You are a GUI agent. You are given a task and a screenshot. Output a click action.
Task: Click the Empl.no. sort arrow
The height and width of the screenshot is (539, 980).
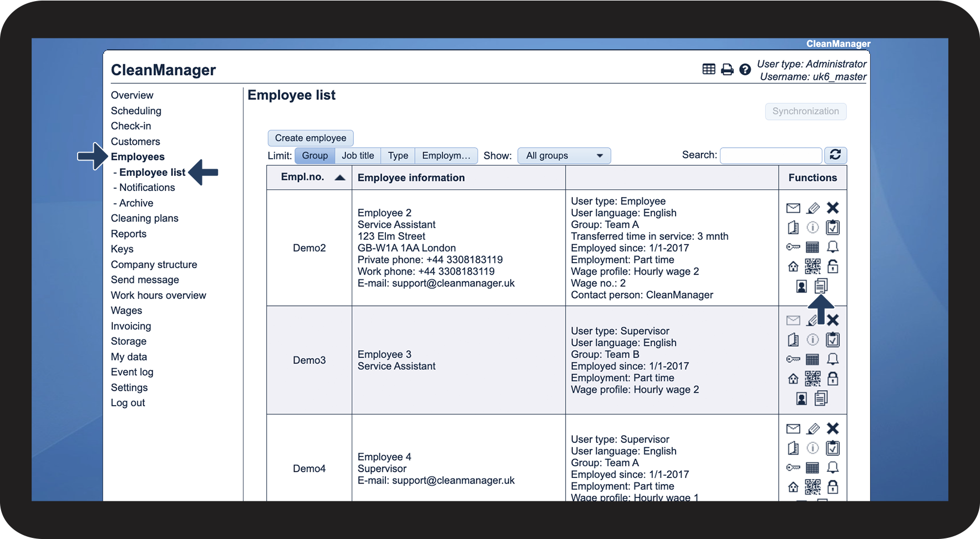(340, 178)
